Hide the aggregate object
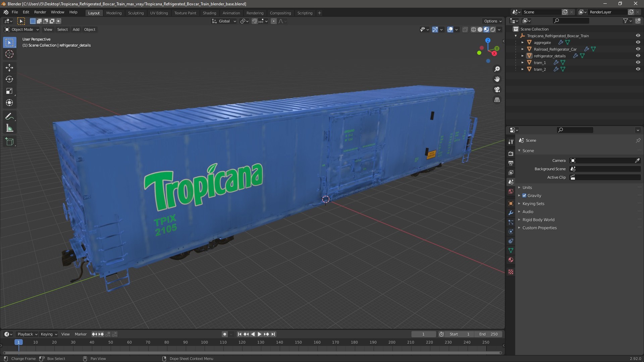The width and height of the screenshot is (644, 362). point(638,42)
